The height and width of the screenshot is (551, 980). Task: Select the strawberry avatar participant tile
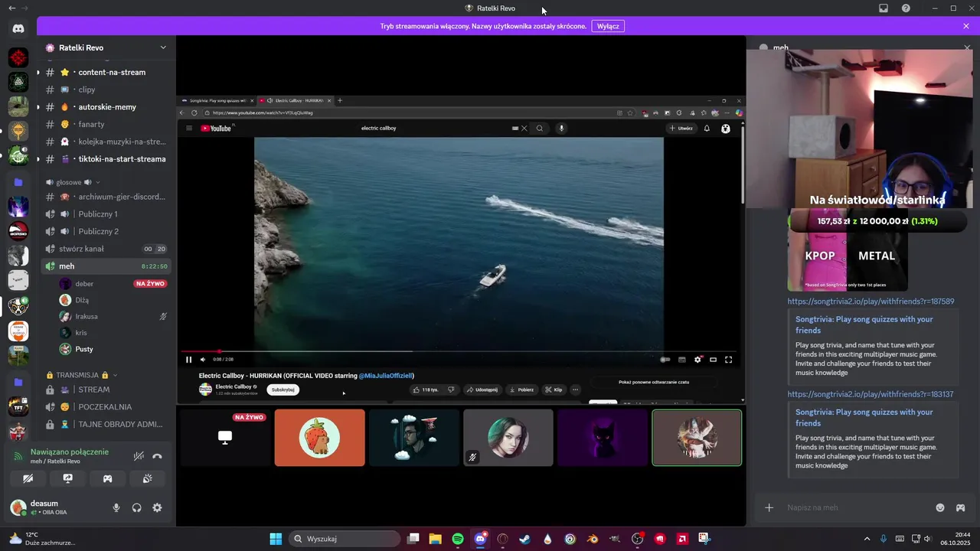pyautogui.click(x=319, y=438)
